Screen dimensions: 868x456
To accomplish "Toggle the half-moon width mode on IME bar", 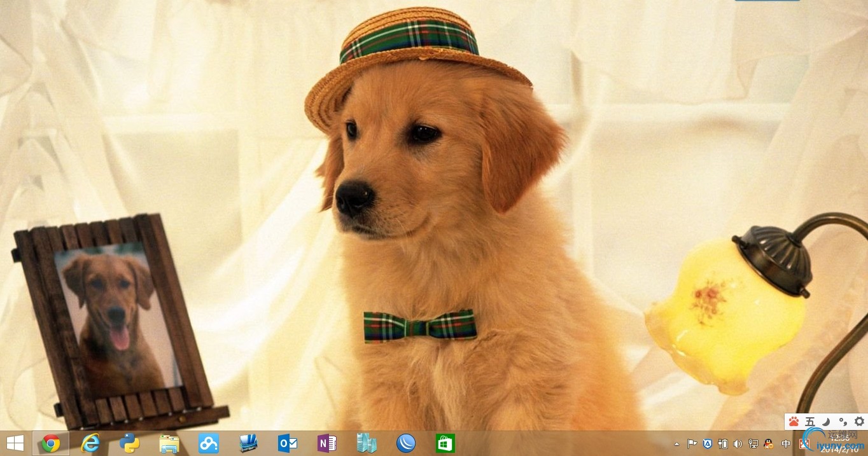I will point(826,421).
